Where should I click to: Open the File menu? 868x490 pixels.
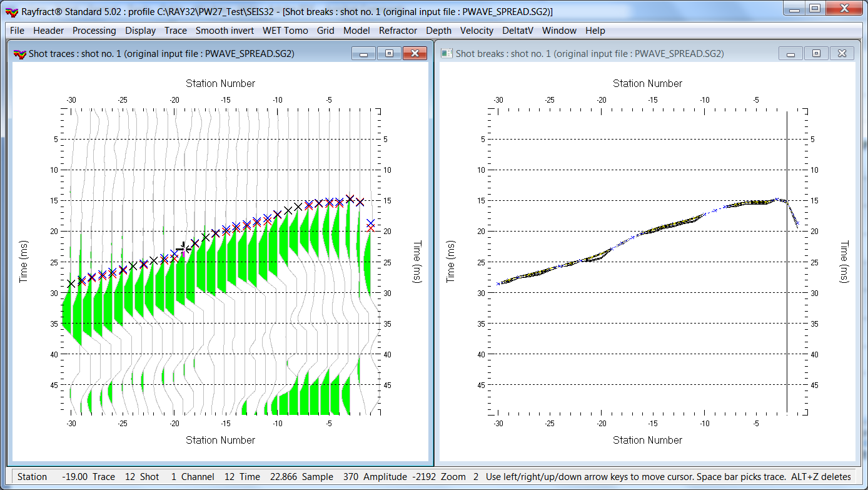[x=17, y=31]
